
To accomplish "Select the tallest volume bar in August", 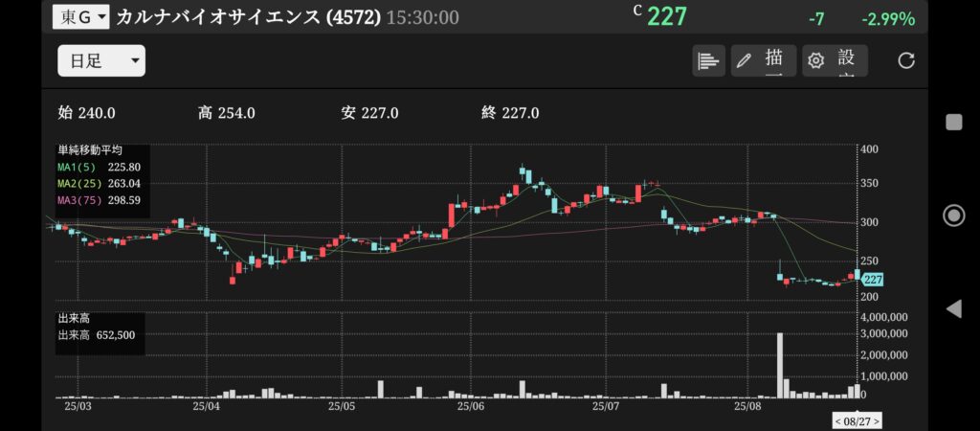I will [x=780, y=365].
